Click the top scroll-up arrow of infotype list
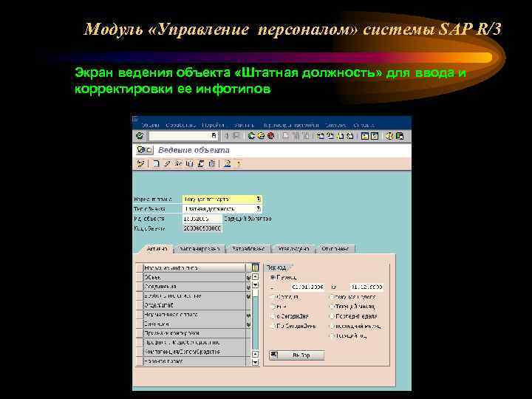 (255, 277)
